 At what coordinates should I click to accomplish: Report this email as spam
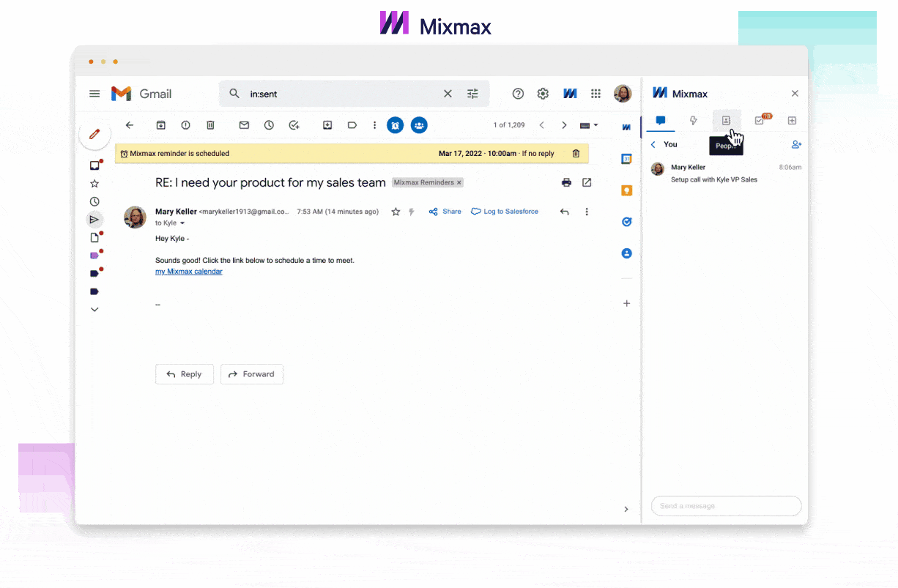point(186,125)
